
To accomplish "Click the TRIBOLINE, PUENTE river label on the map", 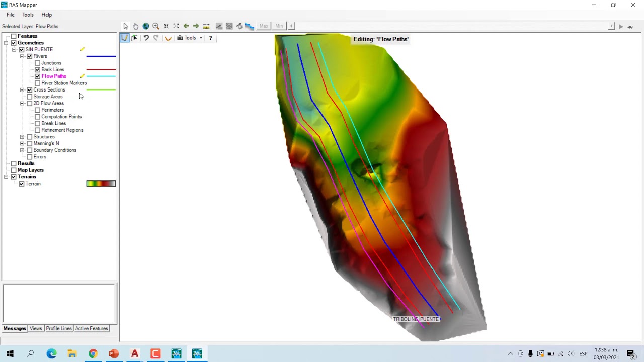I will pos(416,319).
